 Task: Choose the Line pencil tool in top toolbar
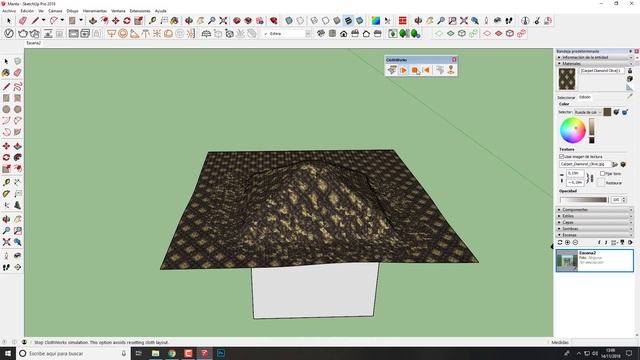click(36, 20)
